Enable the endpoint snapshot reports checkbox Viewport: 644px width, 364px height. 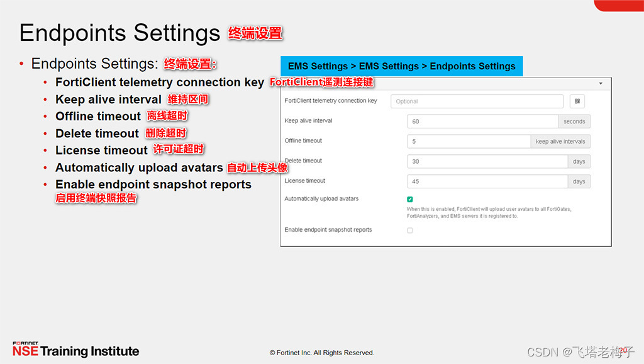[410, 230]
